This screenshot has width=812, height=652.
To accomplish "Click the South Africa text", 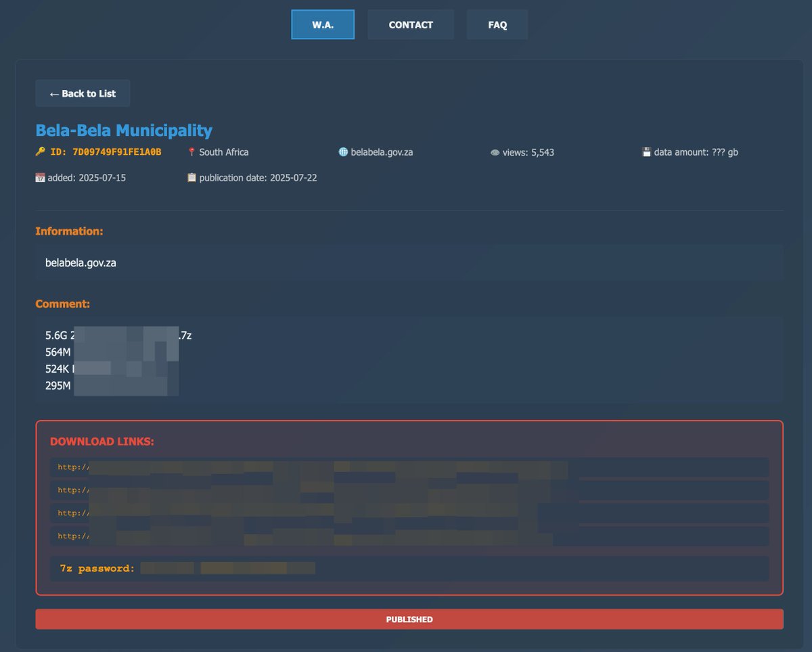I will pyautogui.click(x=224, y=152).
